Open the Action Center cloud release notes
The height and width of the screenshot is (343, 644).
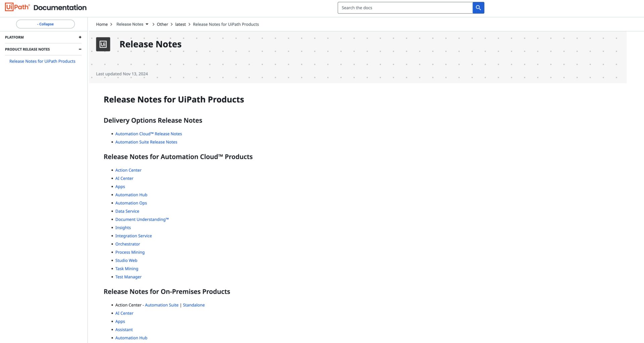(128, 170)
